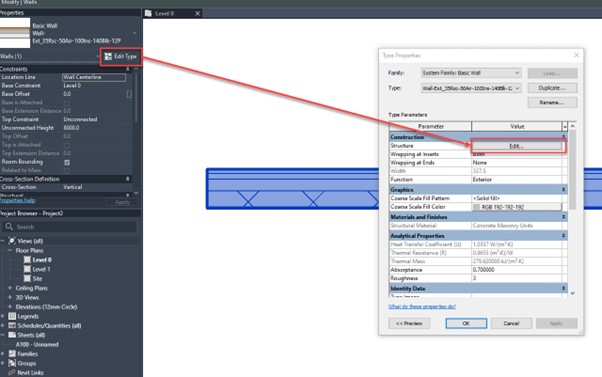602x377 pixels.
Task: Click the Edit Type icon
Action: point(108,56)
